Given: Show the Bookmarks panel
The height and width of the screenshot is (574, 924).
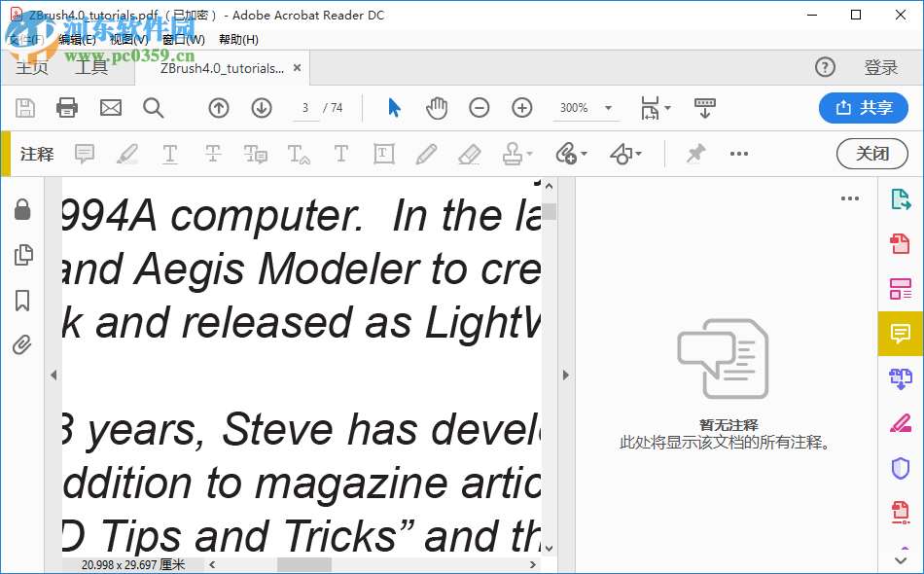Looking at the screenshot, I should [x=23, y=302].
